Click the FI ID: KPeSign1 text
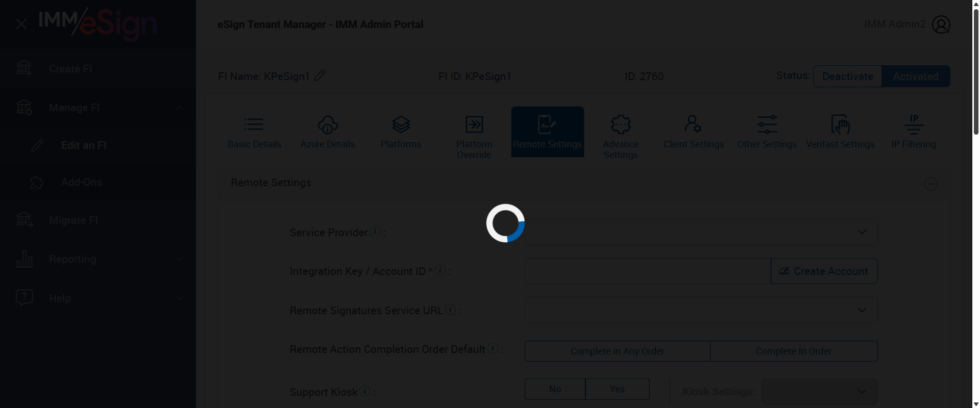 (475, 76)
